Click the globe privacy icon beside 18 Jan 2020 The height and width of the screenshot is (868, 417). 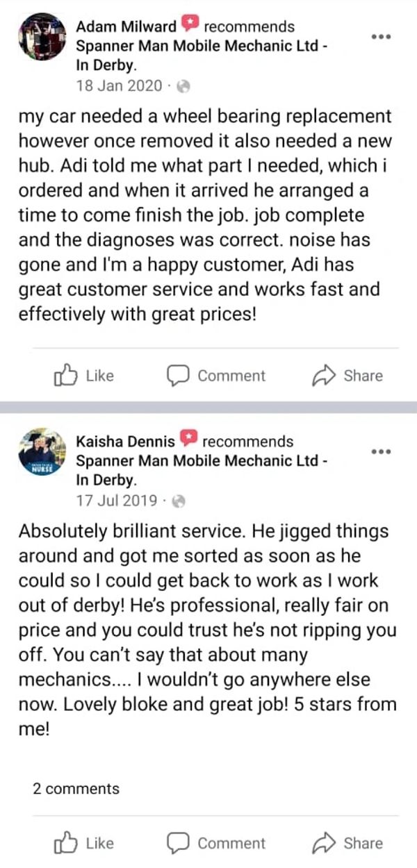pos(183,86)
